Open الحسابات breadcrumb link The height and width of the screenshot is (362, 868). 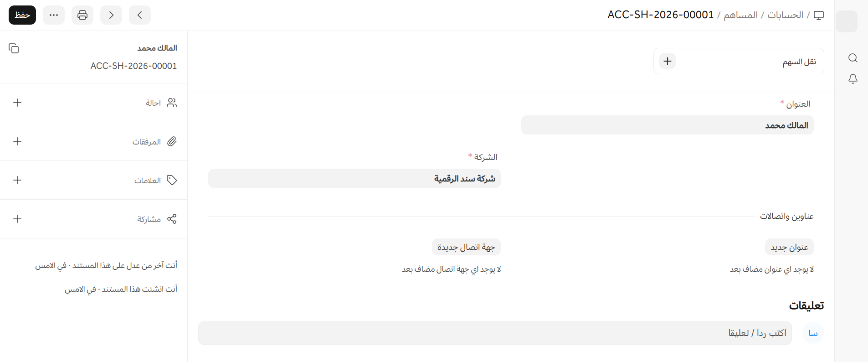click(785, 15)
